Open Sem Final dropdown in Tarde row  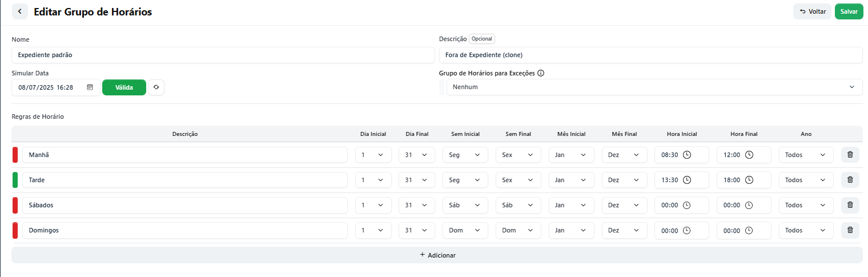point(519,180)
